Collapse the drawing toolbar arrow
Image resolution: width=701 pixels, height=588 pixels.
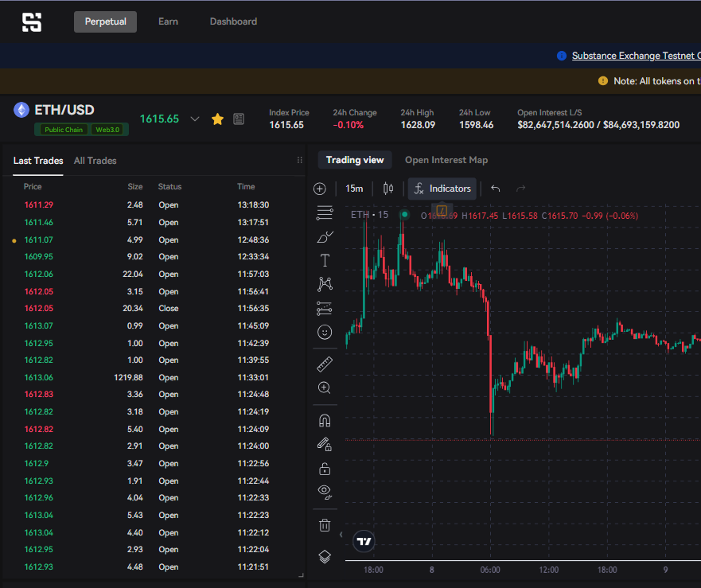coord(341,535)
